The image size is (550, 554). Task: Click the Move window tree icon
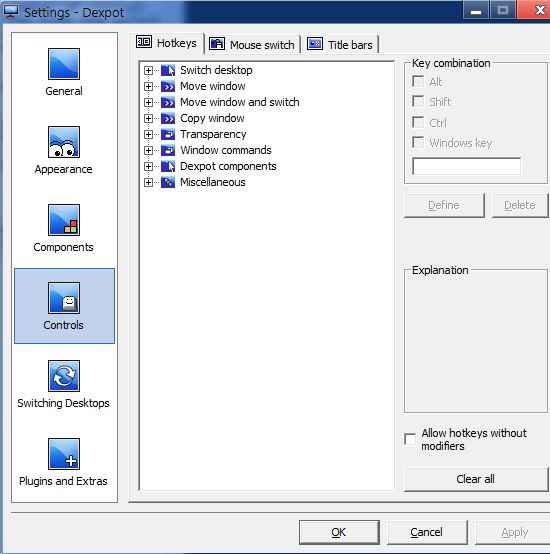(x=168, y=86)
